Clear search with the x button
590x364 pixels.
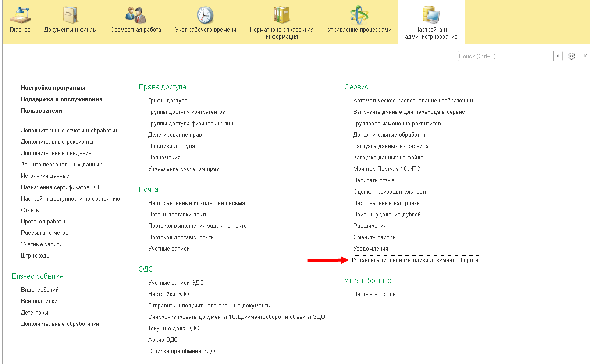click(x=558, y=56)
